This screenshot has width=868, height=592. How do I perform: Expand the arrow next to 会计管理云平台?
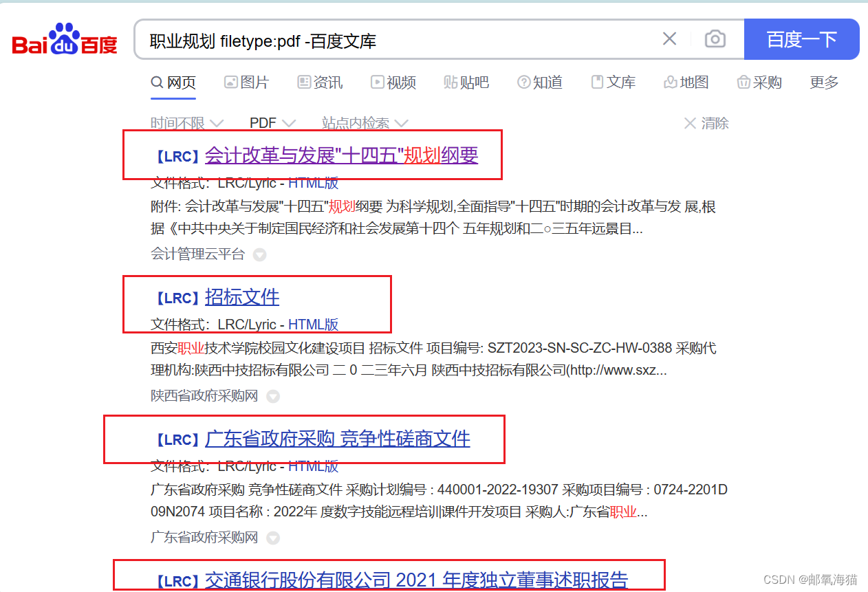click(x=259, y=254)
